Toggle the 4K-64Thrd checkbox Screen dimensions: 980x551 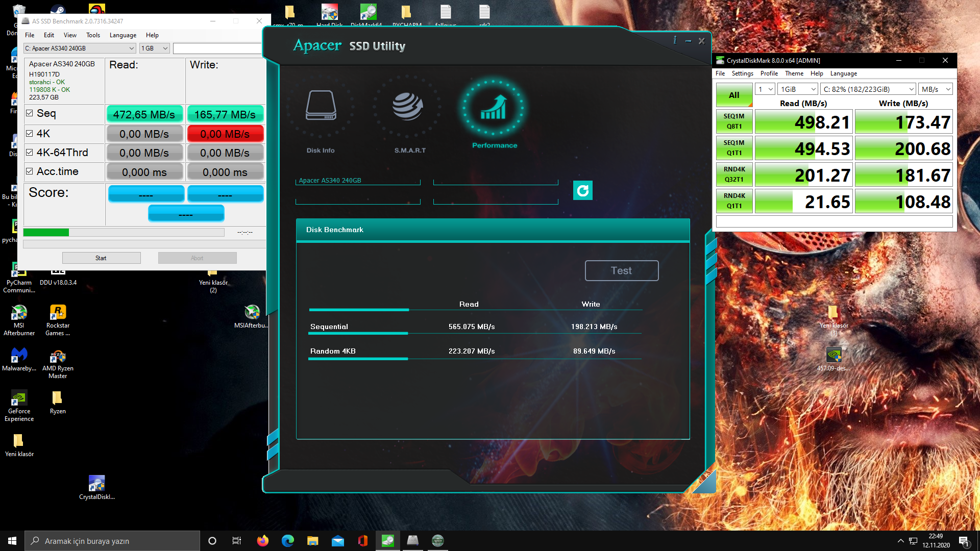click(x=30, y=153)
